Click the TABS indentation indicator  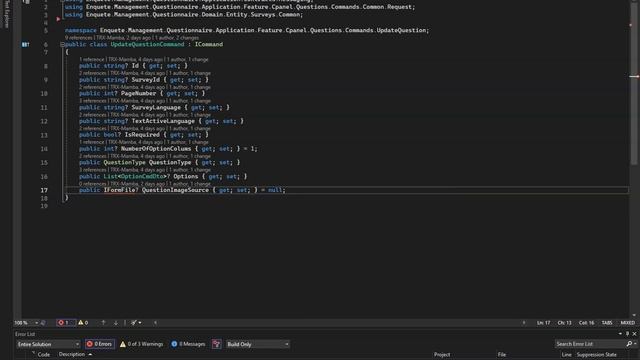(607, 323)
